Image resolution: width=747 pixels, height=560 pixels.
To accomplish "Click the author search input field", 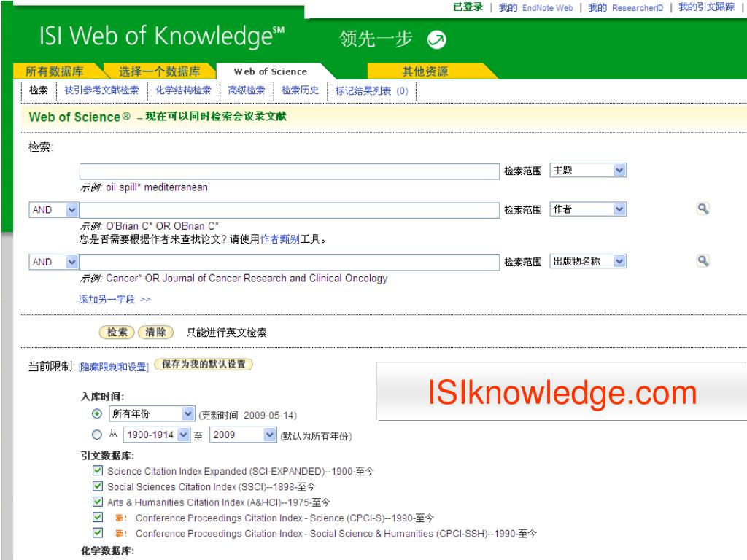I will pos(290,211).
